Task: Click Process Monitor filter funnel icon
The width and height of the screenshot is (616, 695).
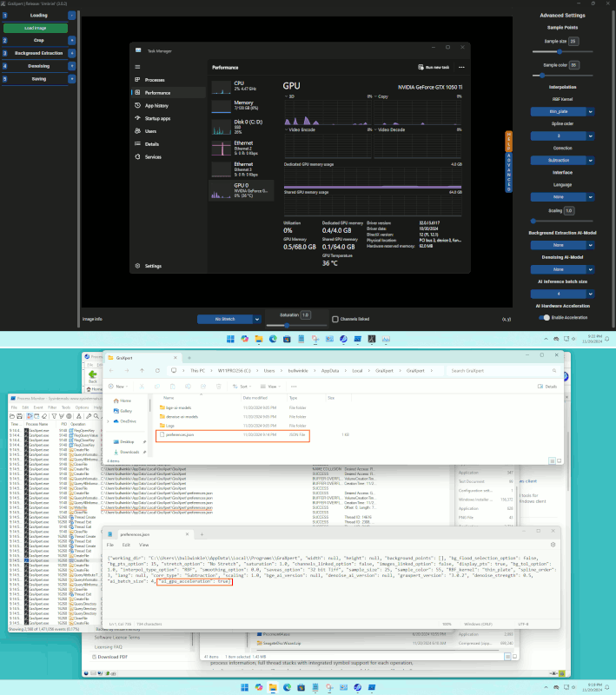Action: (54, 416)
